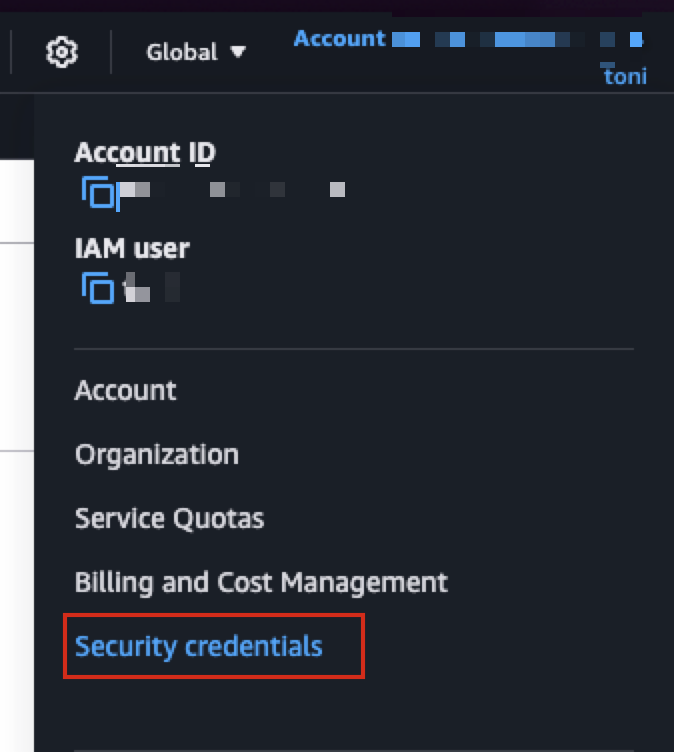The width and height of the screenshot is (674, 752).
Task: Collapse the account menu via top Account header
Action: click(340, 39)
